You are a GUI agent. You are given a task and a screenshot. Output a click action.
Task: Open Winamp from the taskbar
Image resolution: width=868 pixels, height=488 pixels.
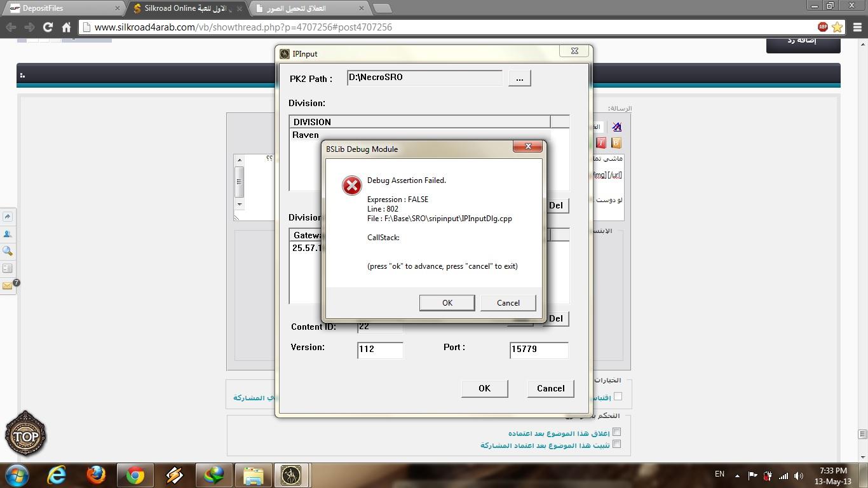[174, 475]
